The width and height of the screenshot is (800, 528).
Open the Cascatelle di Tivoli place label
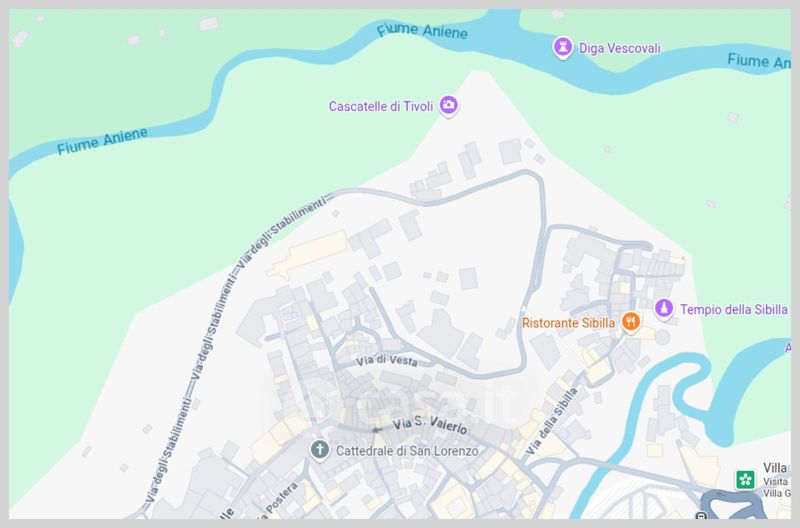pos(381,106)
